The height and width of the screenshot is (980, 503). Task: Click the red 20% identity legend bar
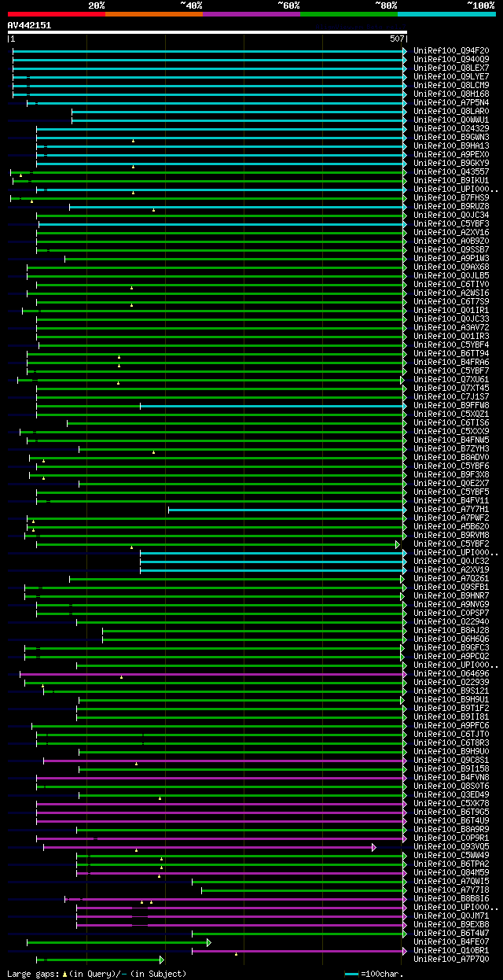coord(57,13)
